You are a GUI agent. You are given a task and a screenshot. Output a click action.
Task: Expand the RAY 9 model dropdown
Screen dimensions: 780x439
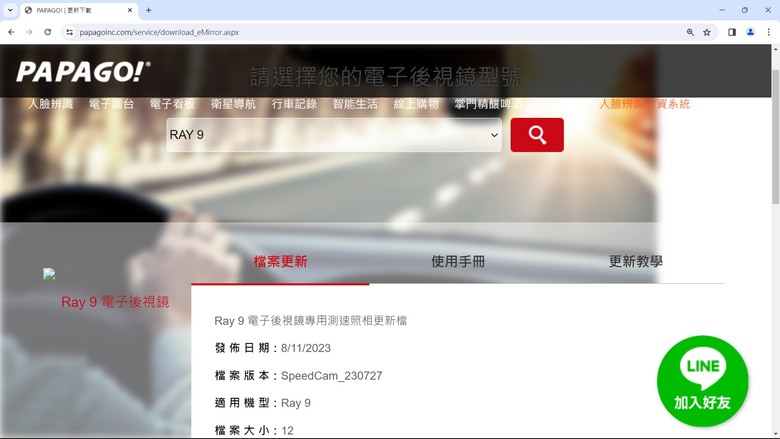tap(334, 135)
